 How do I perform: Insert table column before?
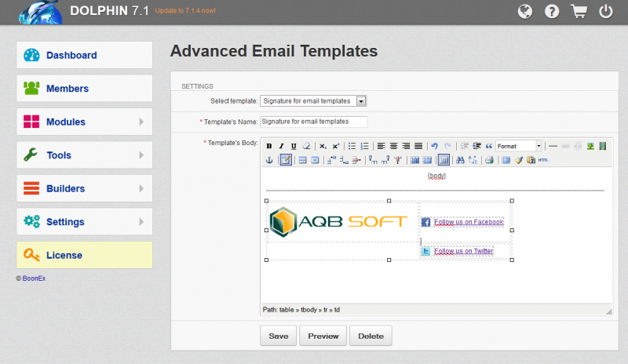373,160
